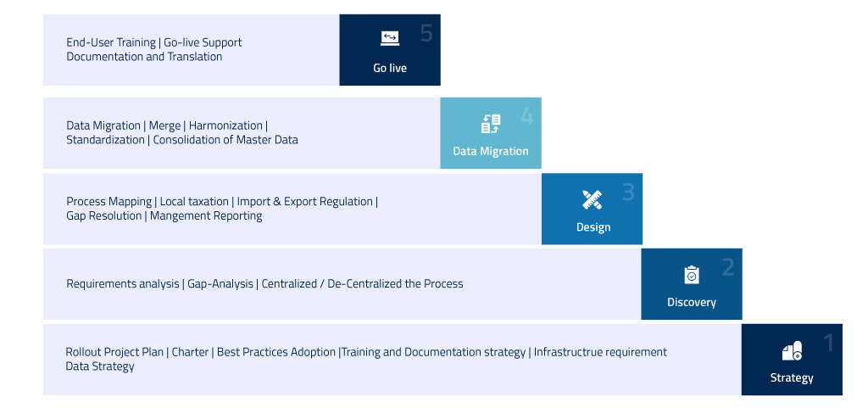
Task: Select the Go live label
Action: pos(390,68)
